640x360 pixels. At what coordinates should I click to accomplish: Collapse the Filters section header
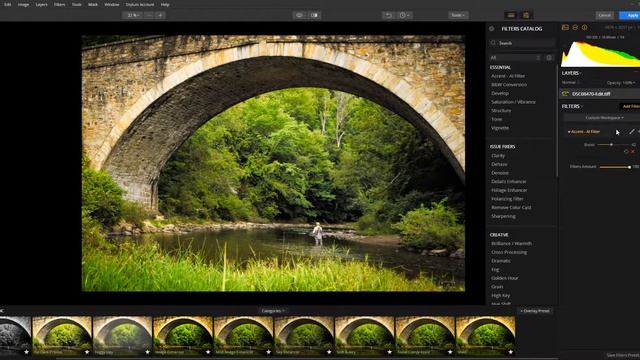(572, 106)
